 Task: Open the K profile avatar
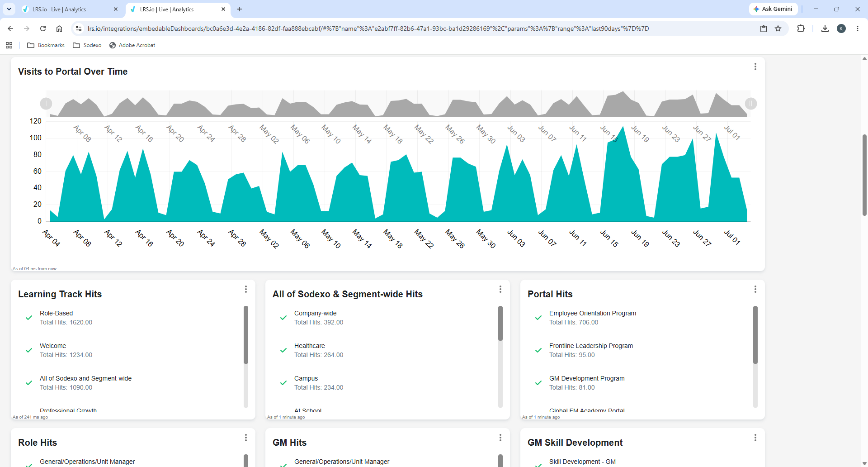[x=841, y=29]
